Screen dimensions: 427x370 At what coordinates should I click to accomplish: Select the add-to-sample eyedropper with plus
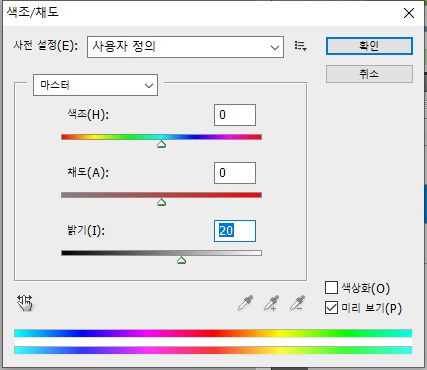272,303
